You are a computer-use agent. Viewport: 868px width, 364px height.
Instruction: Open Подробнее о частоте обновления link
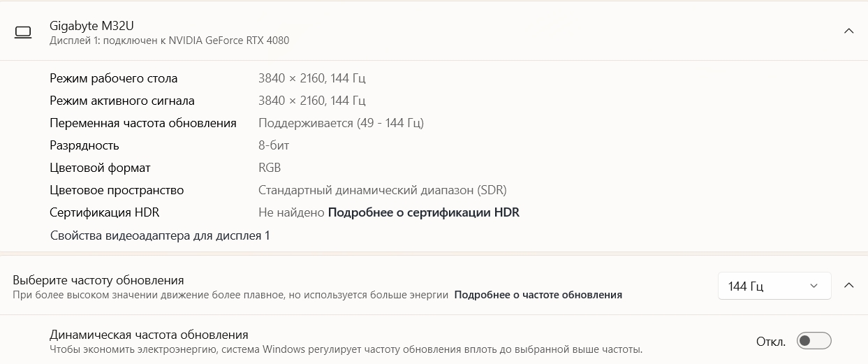point(538,295)
